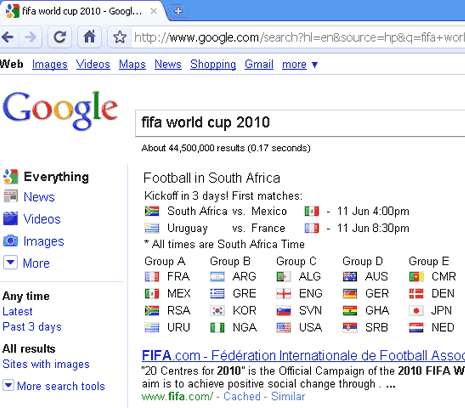Click the Mexico flag in first match row
The height and width of the screenshot is (408, 465).
[312, 211]
